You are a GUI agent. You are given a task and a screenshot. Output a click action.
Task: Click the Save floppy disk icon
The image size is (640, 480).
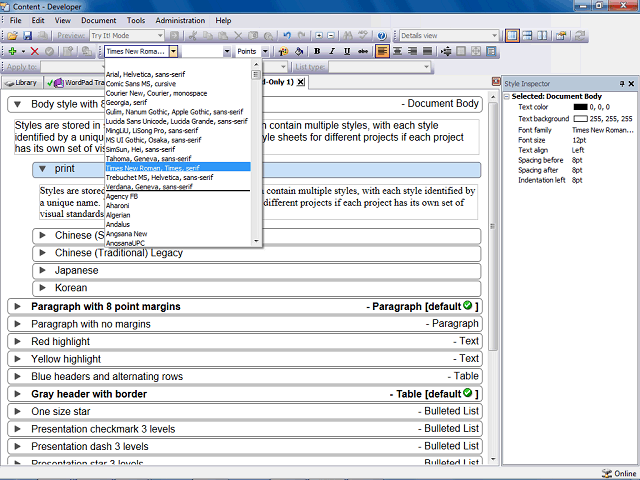point(27,36)
